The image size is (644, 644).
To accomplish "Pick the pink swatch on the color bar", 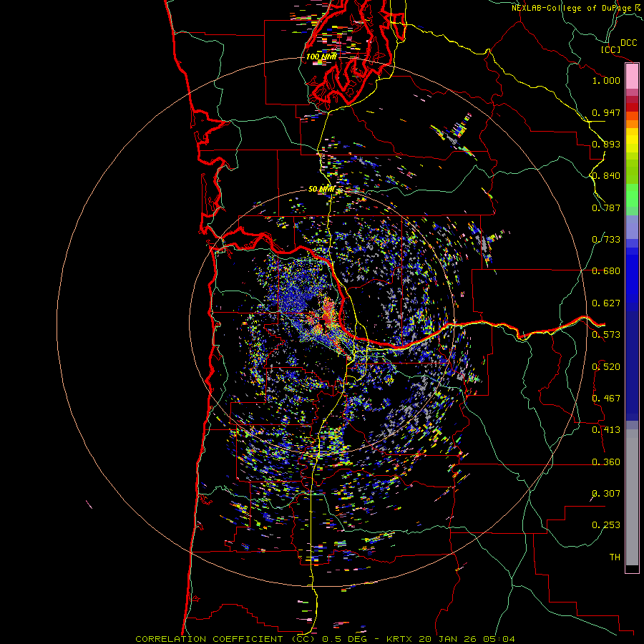I will pyautogui.click(x=632, y=77).
